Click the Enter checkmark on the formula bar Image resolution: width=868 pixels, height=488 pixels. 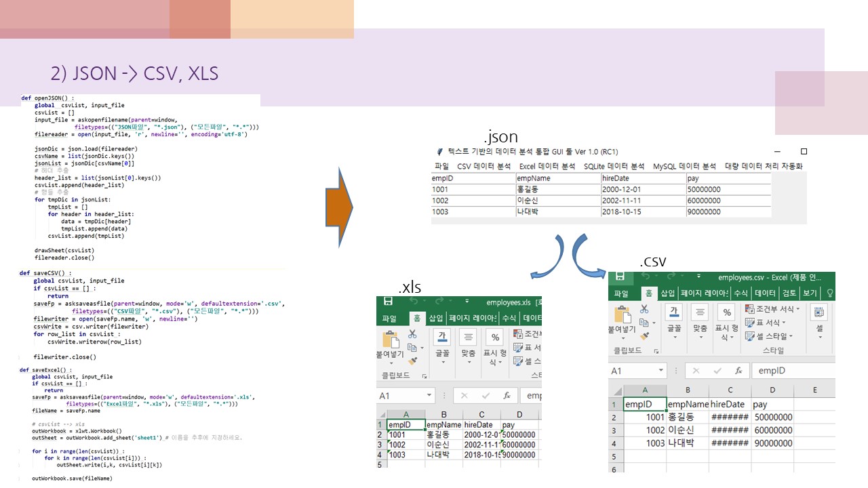pyautogui.click(x=717, y=370)
